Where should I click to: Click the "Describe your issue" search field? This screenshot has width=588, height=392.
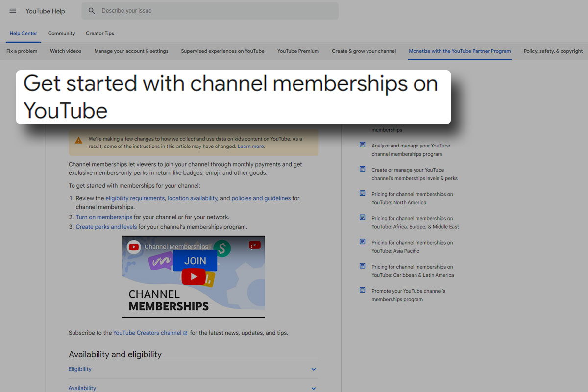[x=147, y=10]
